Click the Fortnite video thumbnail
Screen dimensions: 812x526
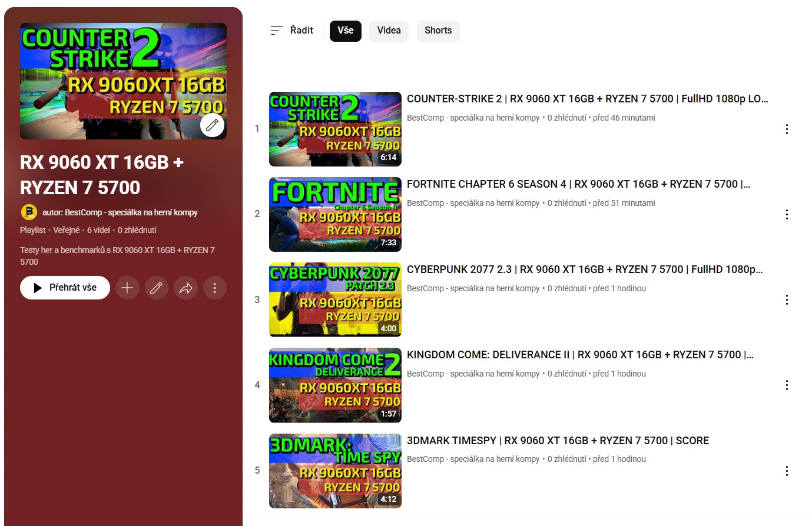pos(335,215)
